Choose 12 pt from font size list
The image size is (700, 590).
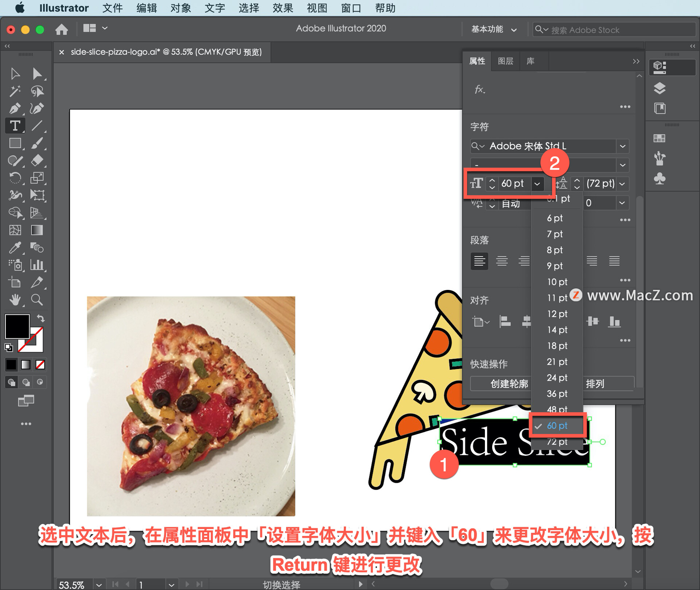point(557,314)
